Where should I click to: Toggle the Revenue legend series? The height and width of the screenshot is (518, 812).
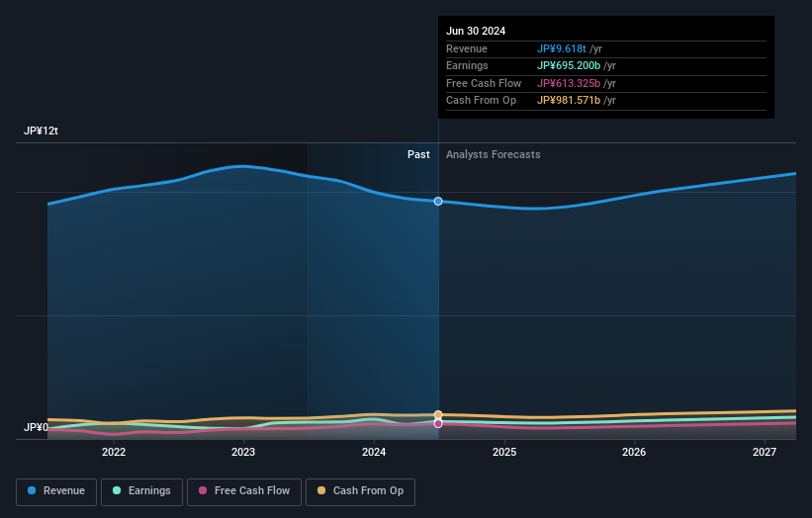[x=56, y=491]
